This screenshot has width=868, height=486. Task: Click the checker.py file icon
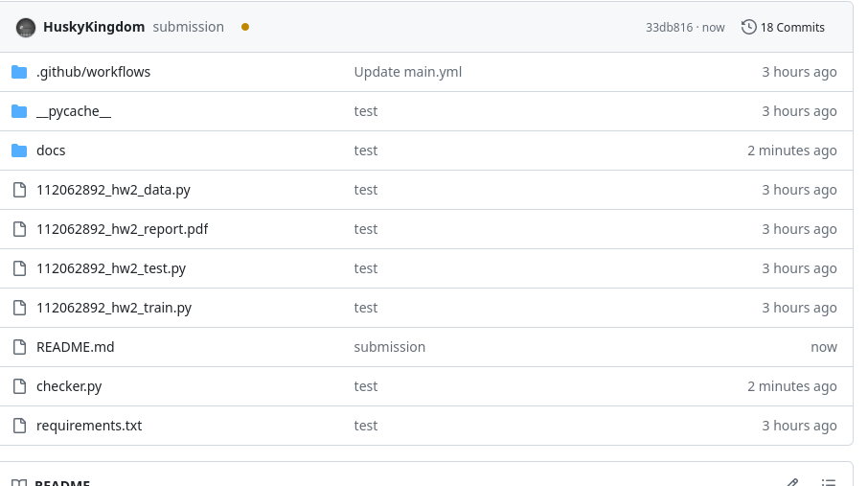click(19, 387)
